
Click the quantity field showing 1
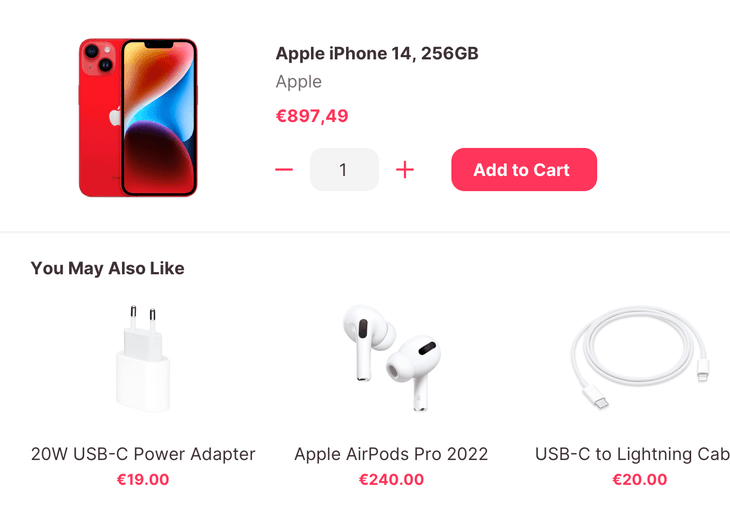tap(344, 169)
